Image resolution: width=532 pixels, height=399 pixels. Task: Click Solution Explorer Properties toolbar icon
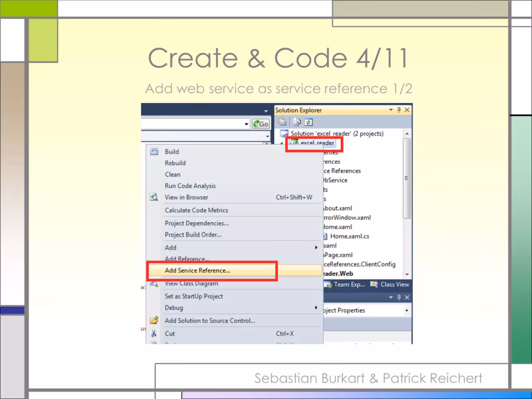(283, 122)
